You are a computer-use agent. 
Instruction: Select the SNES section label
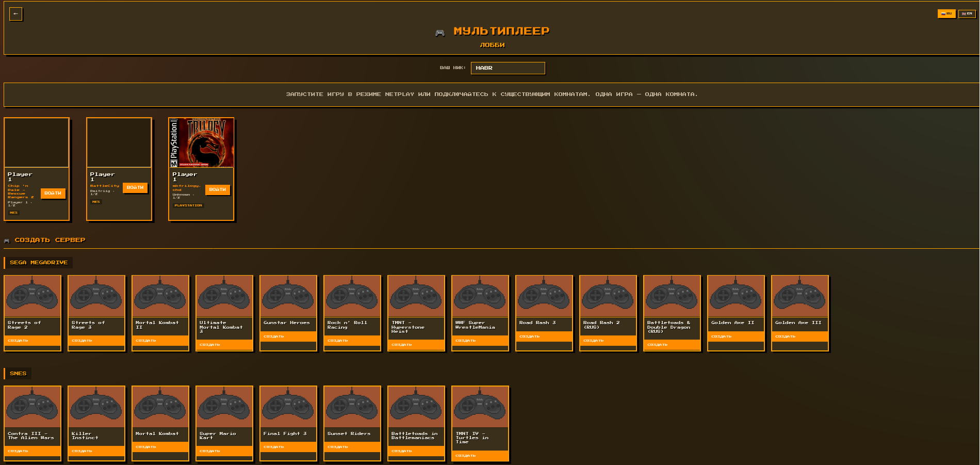[18, 374]
